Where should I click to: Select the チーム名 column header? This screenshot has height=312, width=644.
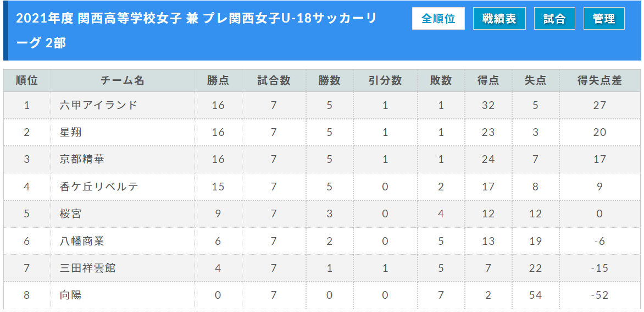(x=123, y=80)
